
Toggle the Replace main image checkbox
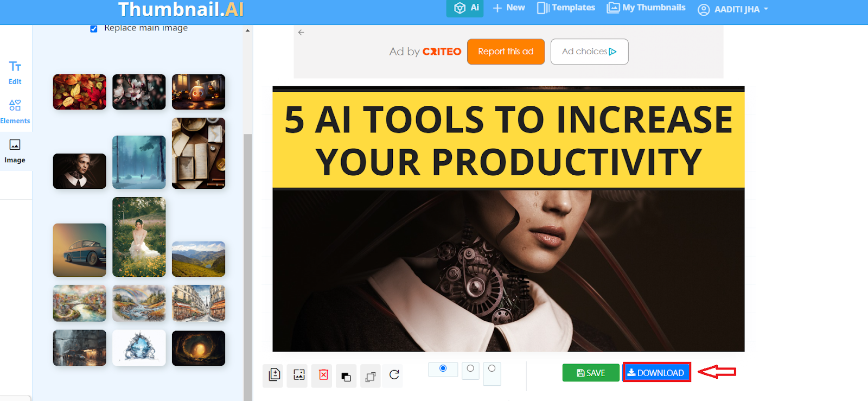point(94,29)
